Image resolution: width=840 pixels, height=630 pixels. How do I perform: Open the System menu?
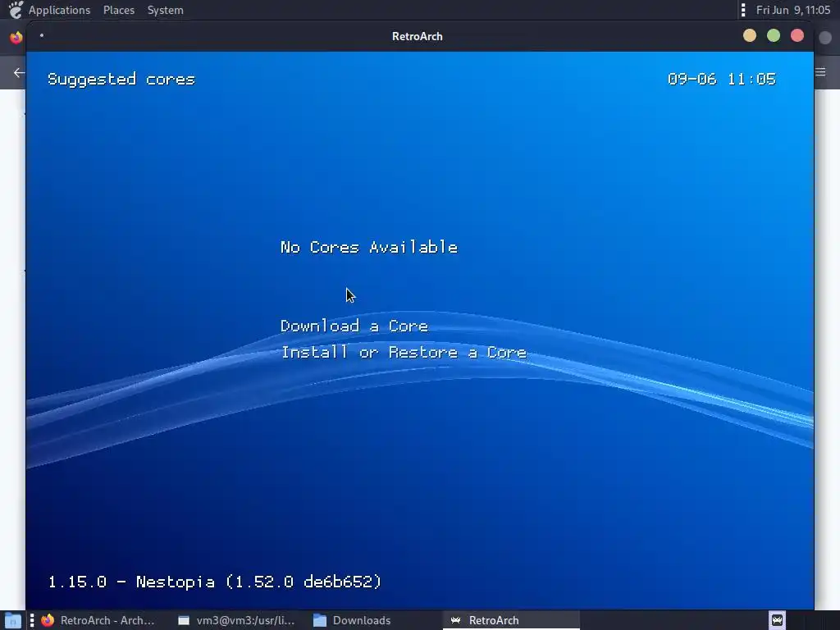click(x=166, y=10)
